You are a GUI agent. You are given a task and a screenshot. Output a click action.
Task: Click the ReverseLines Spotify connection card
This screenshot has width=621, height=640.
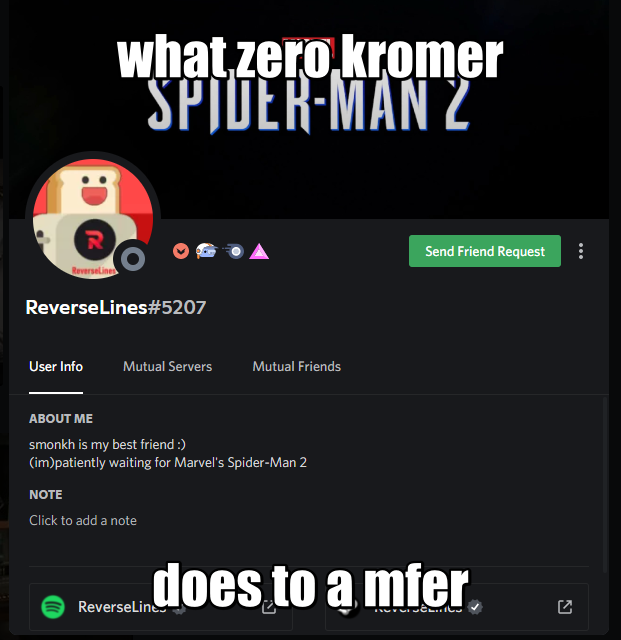(x=161, y=607)
